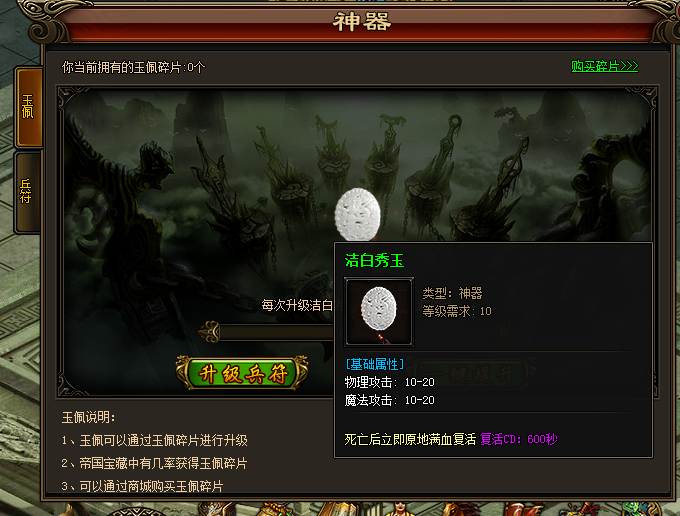Click the green 洁白秀玉 item name
Image resolution: width=680 pixels, height=516 pixels.
[374, 261]
